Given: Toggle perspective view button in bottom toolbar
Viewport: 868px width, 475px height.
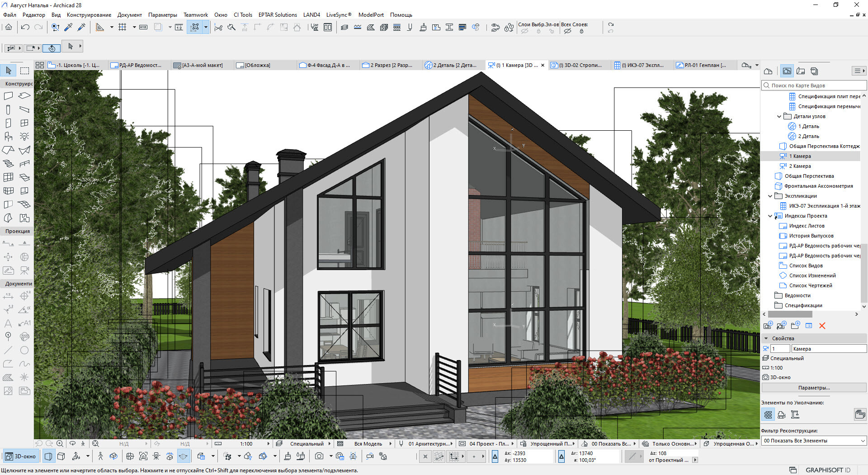Looking at the screenshot, I should pyautogui.click(x=48, y=456).
